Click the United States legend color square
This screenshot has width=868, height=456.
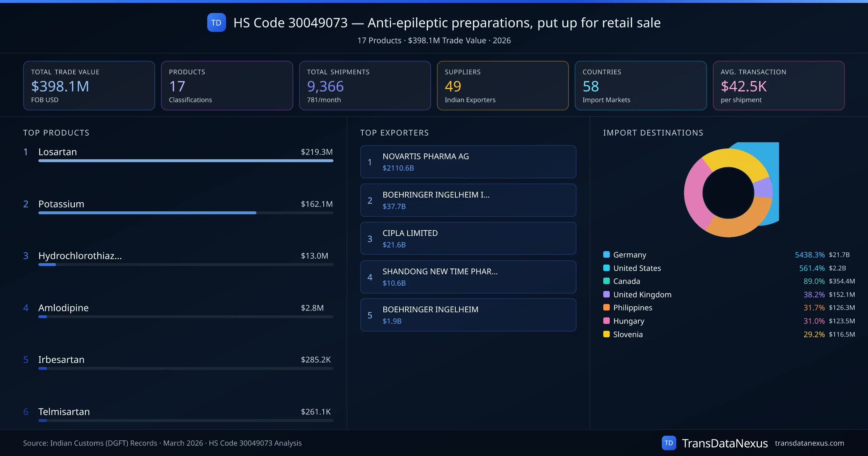[607, 268]
